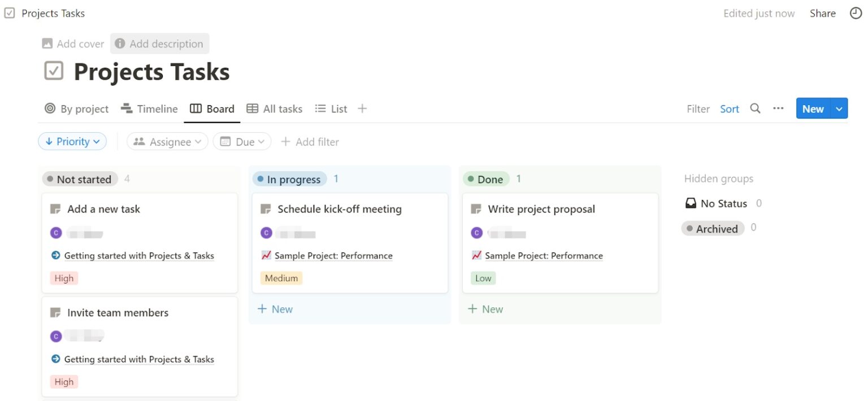Click the High priority tag
This screenshot has height=401, width=868.
tap(63, 278)
